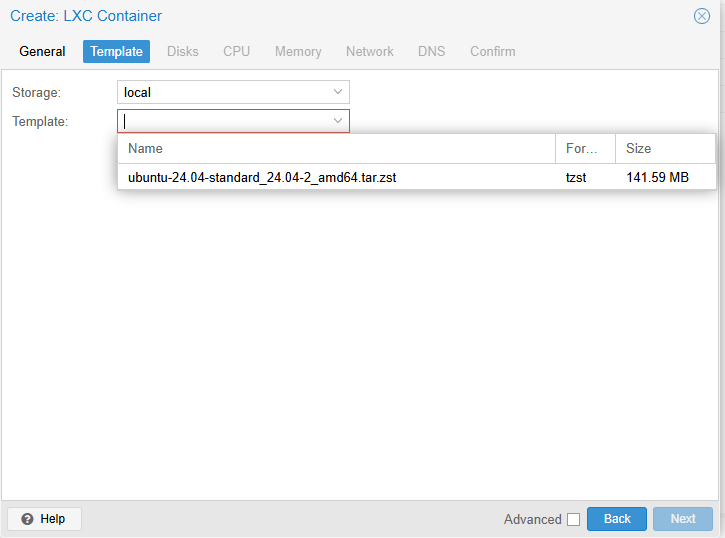Select the Template tab

(117, 51)
